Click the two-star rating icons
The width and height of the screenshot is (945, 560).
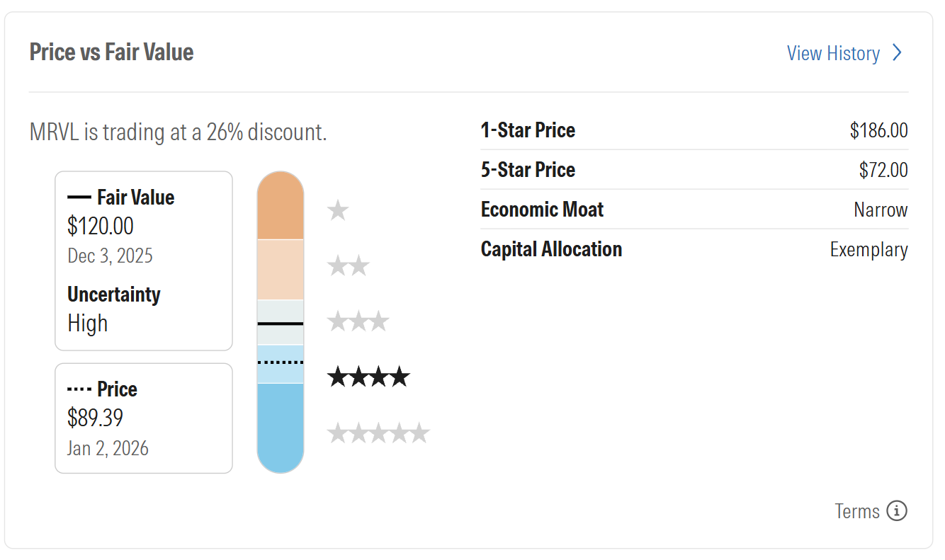[348, 266]
